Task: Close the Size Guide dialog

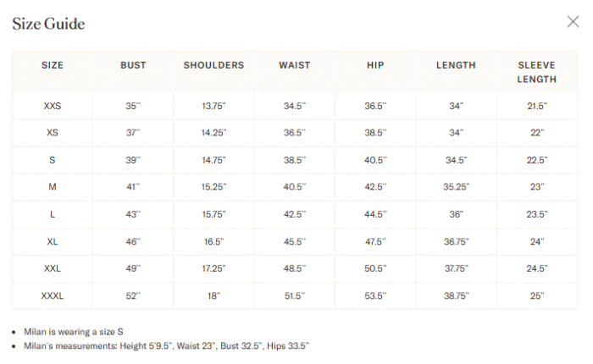Action: point(573,22)
